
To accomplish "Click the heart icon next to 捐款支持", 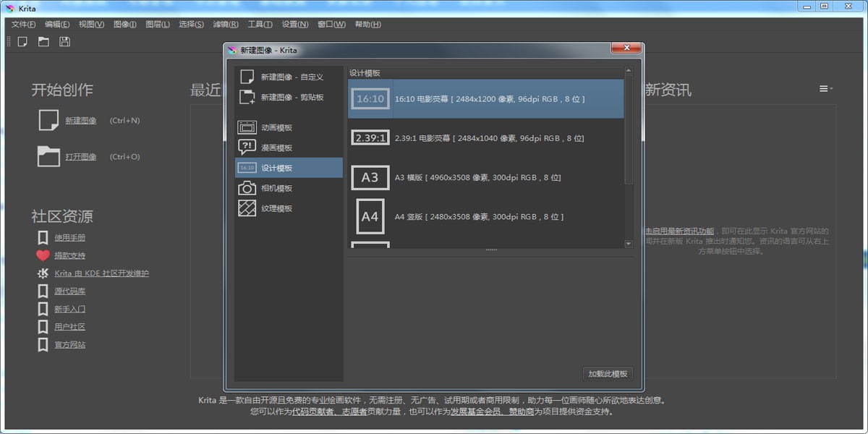I will 44,255.
